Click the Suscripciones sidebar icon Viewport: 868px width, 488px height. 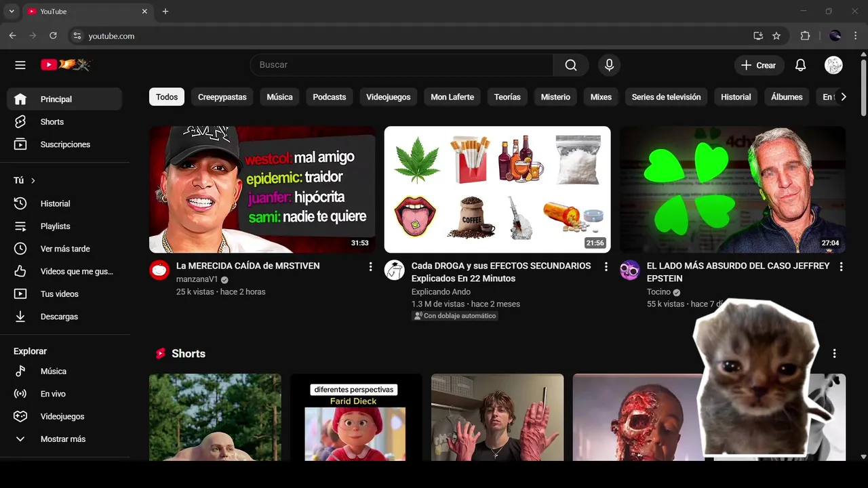(x=20, y=144)
